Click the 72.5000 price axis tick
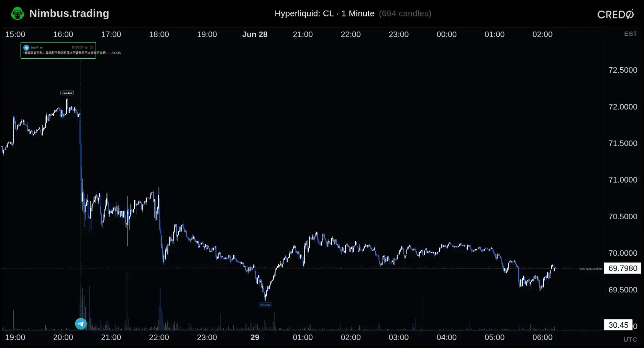This screenshot has height=348, width=644. tap(623, 70)
